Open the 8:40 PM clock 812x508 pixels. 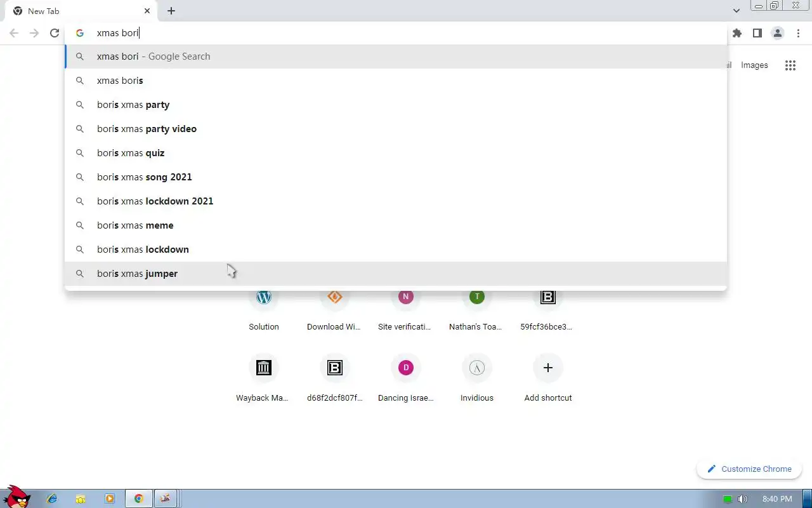click(777, 499)
